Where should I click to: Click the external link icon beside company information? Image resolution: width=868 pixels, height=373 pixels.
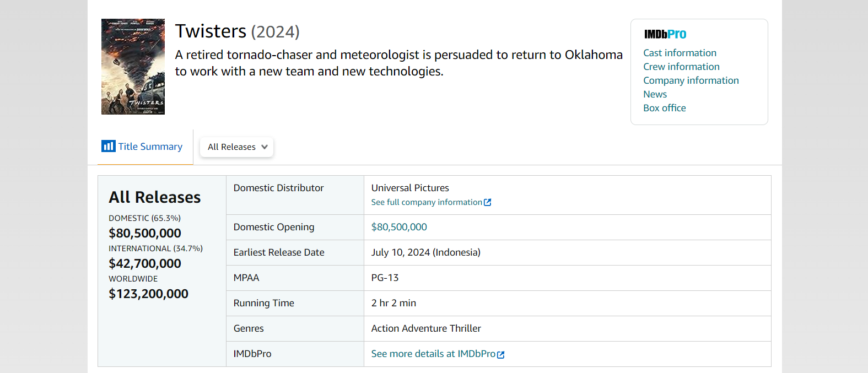[x=487, y=202]
